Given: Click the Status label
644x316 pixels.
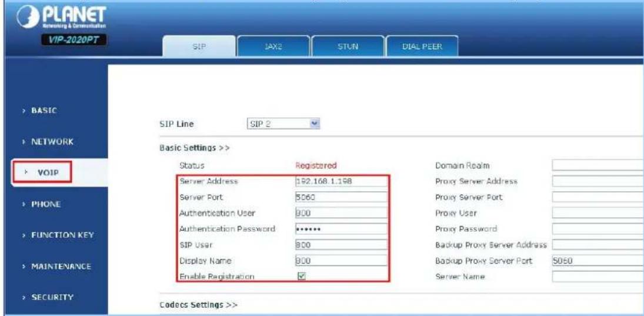Looking at the screenshot, I should (x=192, y=165).
